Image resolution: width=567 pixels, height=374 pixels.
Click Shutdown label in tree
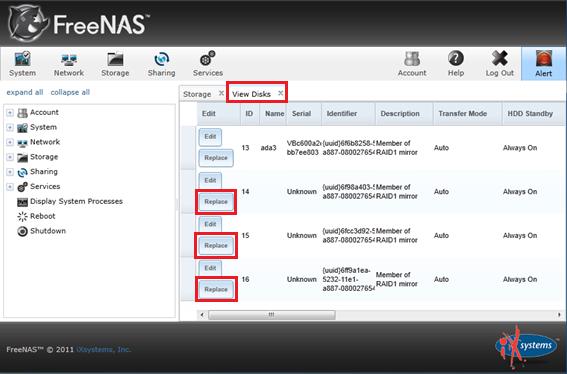pyautogui.click(x=48, y=231)
